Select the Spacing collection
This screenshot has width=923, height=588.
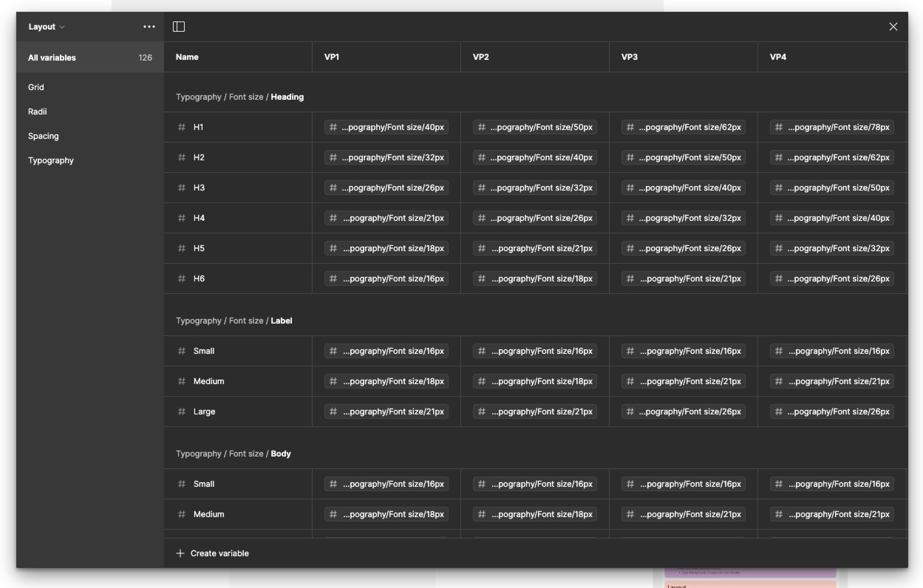coord(43,136)
